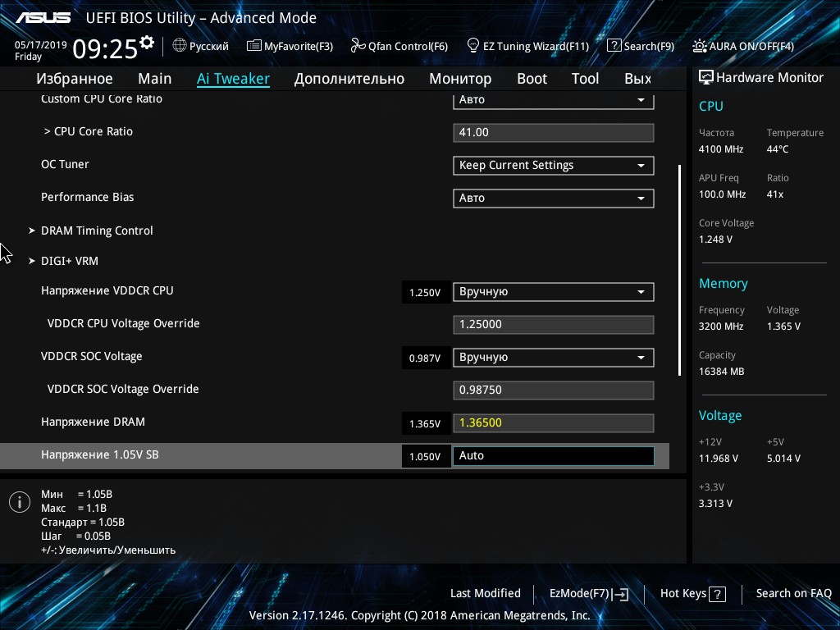Open Performance Bias dropdown
Image resolution: width=840 pixels, height=630 pixels.
(x=554, y=199)
